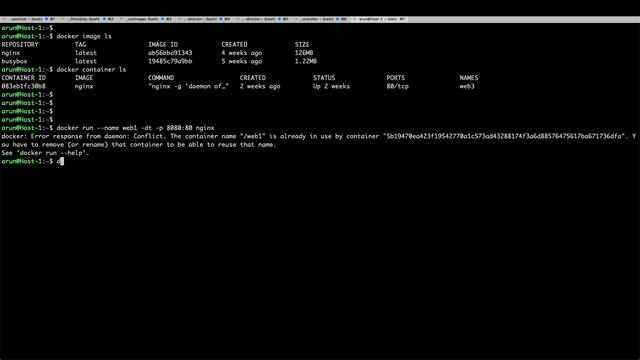The height and width of the screenshot is (360, 640).
Task: Click the cursor at the last prompt
Action: pyautogui.click(x=62, y=161)
